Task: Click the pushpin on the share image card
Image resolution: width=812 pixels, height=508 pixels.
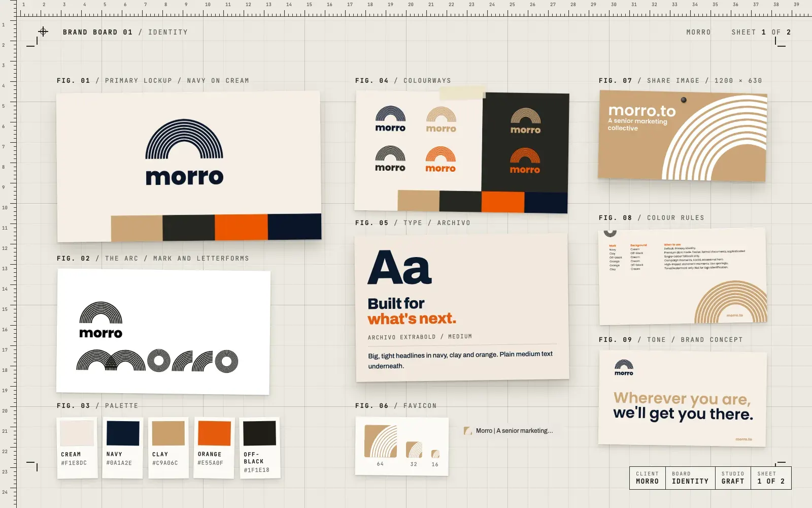Action: coord(684,100)
